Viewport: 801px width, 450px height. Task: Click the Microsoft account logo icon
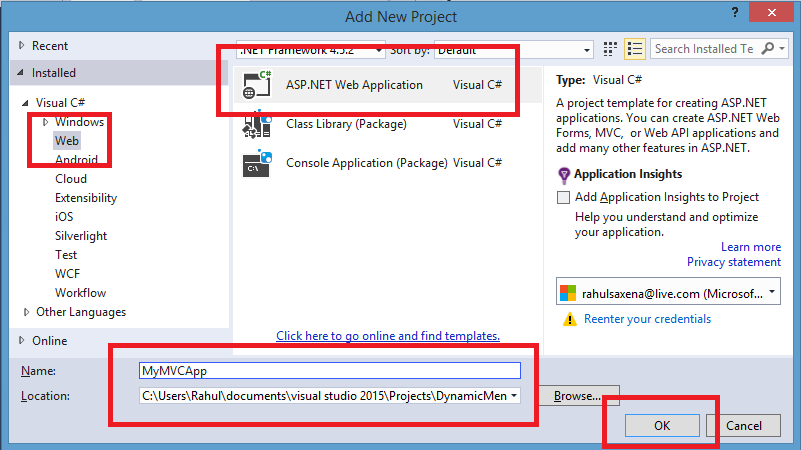(568, 293)
